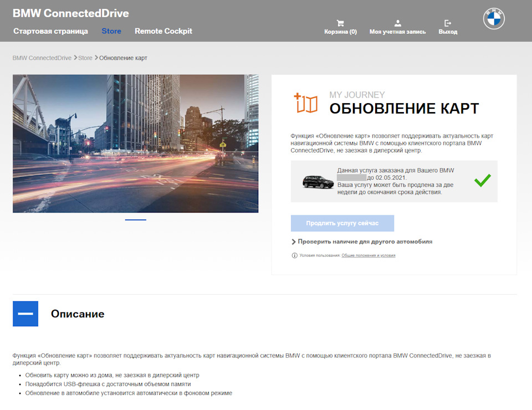Click the до 02.05.2021 date text

pyautogui.click(x=386, y=178)
